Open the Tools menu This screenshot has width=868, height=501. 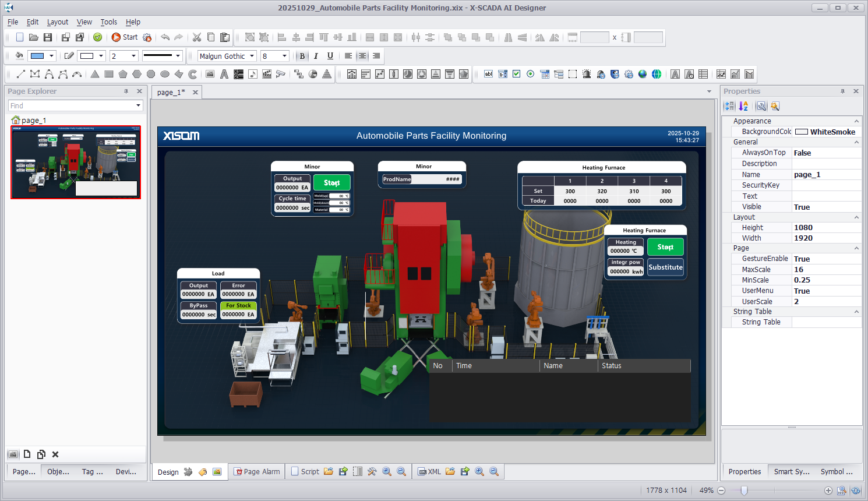pyautogui.click(x=108, y=22)
